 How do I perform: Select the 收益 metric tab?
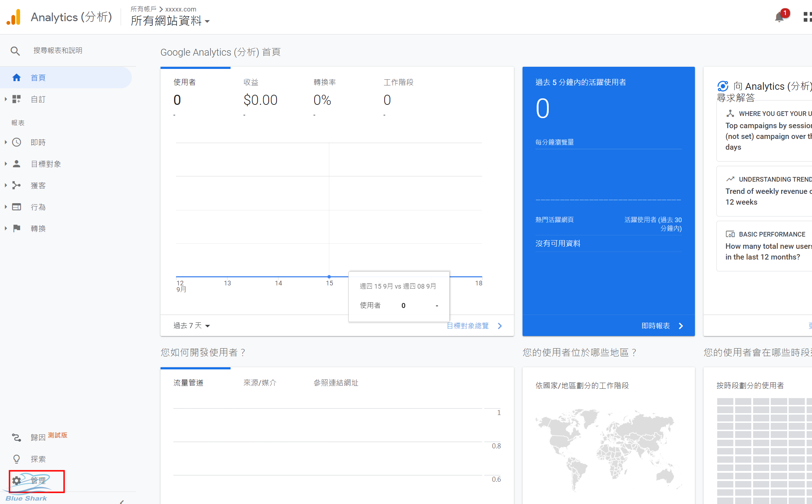pos(265,93)
